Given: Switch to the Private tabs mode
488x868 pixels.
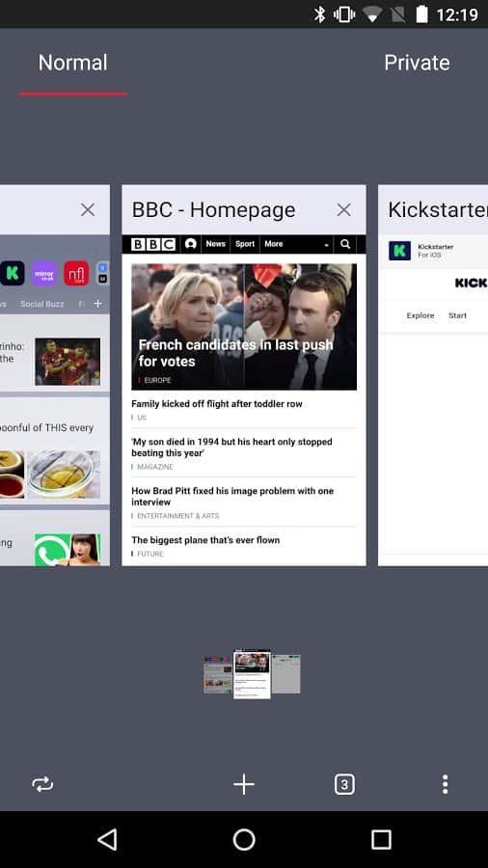Looking at the screenshot, I should tap(417, 63).
